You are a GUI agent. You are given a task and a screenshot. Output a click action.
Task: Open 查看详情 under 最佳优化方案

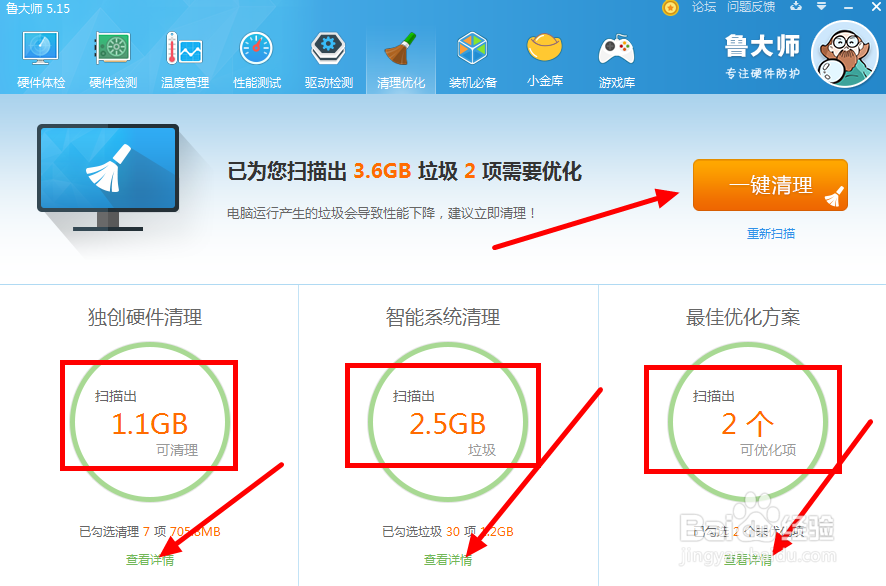point(748,559)
